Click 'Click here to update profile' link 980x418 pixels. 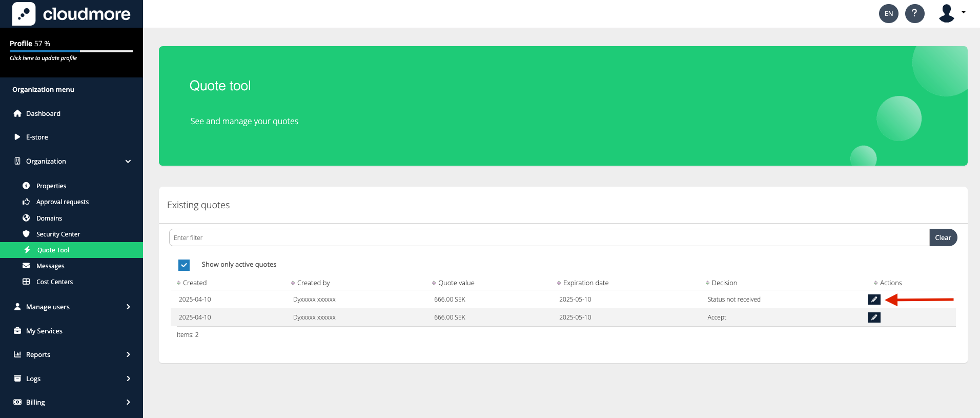tap(43, 58)
